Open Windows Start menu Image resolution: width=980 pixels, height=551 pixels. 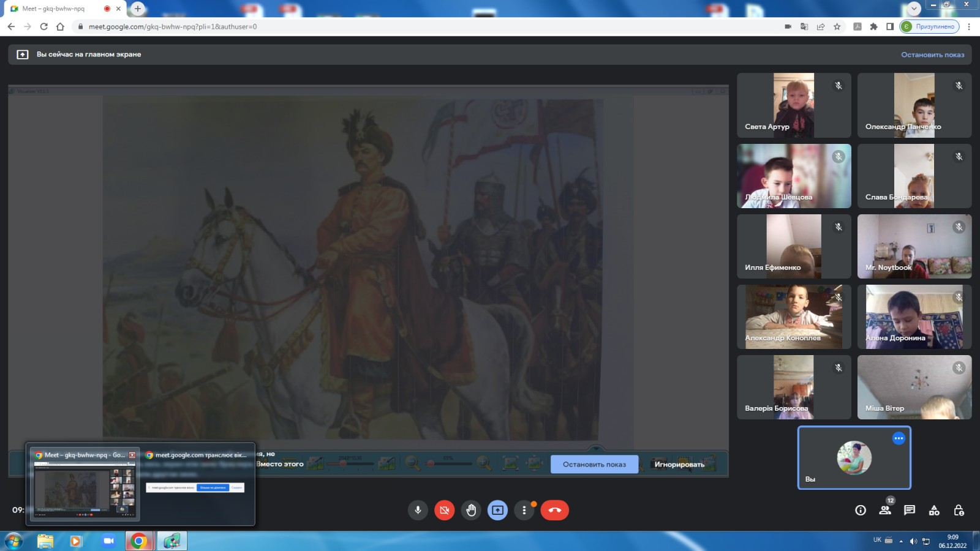tap(13, 541)
